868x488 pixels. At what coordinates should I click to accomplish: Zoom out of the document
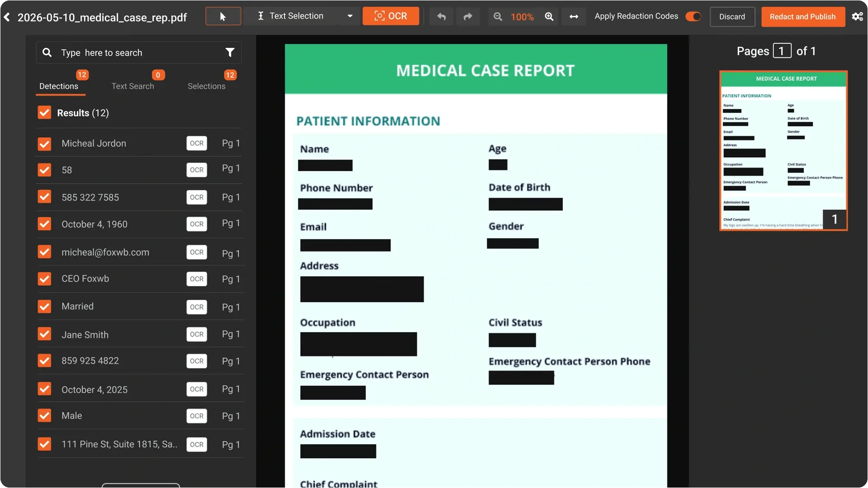pyautogui.click(x=498, y=17)
